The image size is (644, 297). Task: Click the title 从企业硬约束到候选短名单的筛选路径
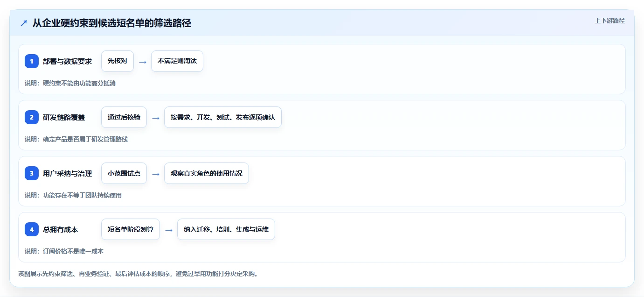[x=112, y=23]
